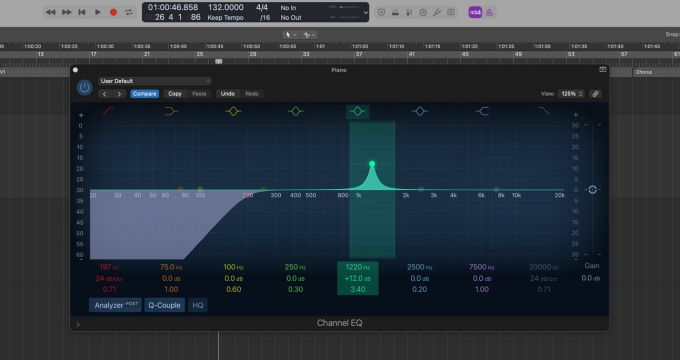Click the +12.0 dB gain value

pyautogui.click(x=358, y=278)
